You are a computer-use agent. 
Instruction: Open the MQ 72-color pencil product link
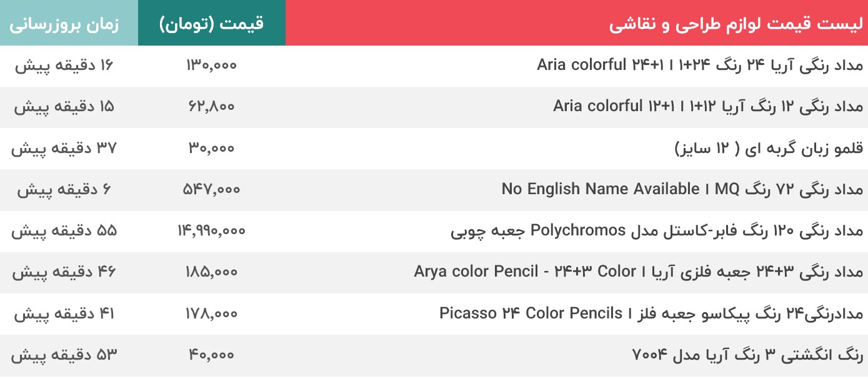(x=682, y=189)
